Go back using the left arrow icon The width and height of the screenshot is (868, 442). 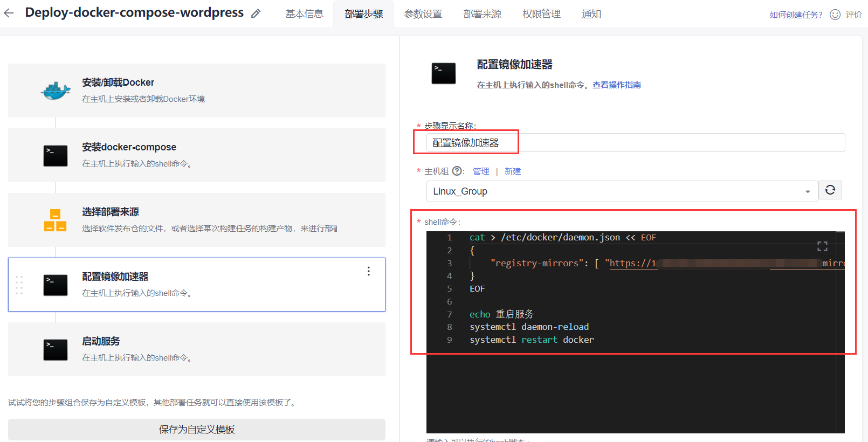pyautogui.click(x=9, y=13)
